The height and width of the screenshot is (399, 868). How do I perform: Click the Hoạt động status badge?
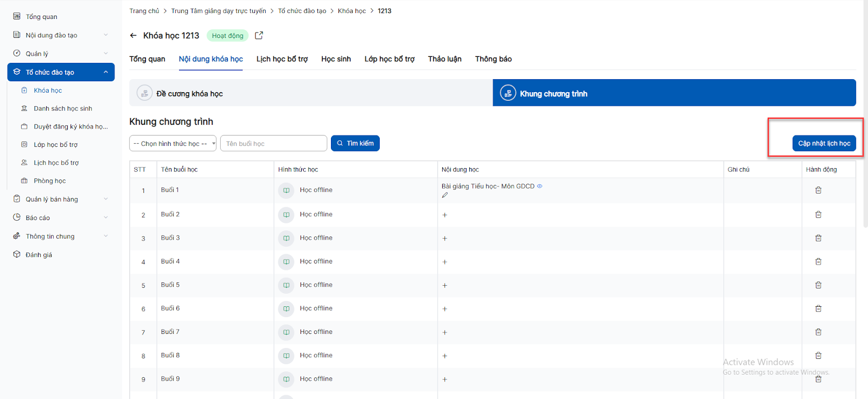tap(227, 36)
